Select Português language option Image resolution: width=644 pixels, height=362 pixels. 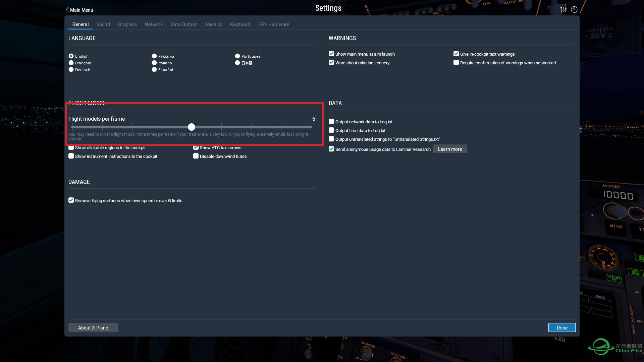coord(237,56)
